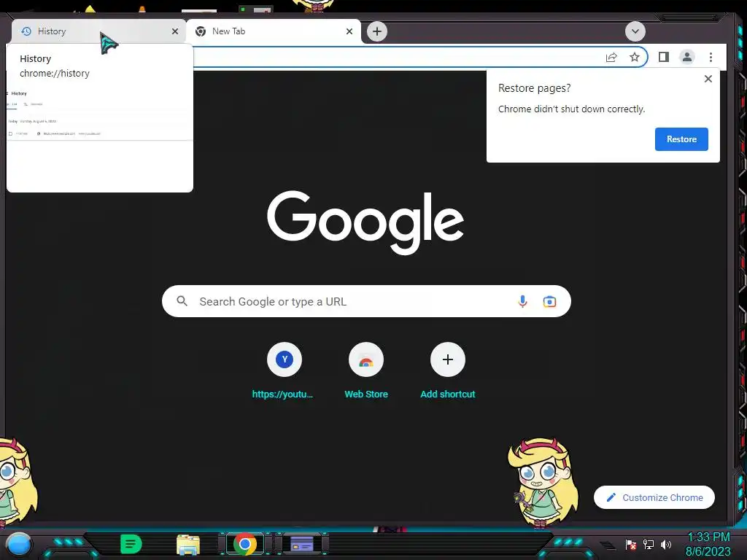Click the Add shortcut tile
747x560 pixels.
(x=447, y=371)
